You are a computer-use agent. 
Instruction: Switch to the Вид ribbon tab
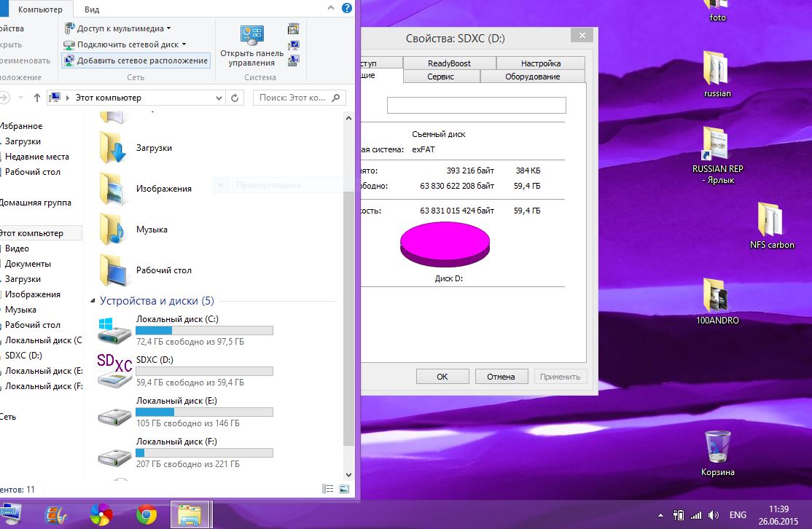point(92,9)
